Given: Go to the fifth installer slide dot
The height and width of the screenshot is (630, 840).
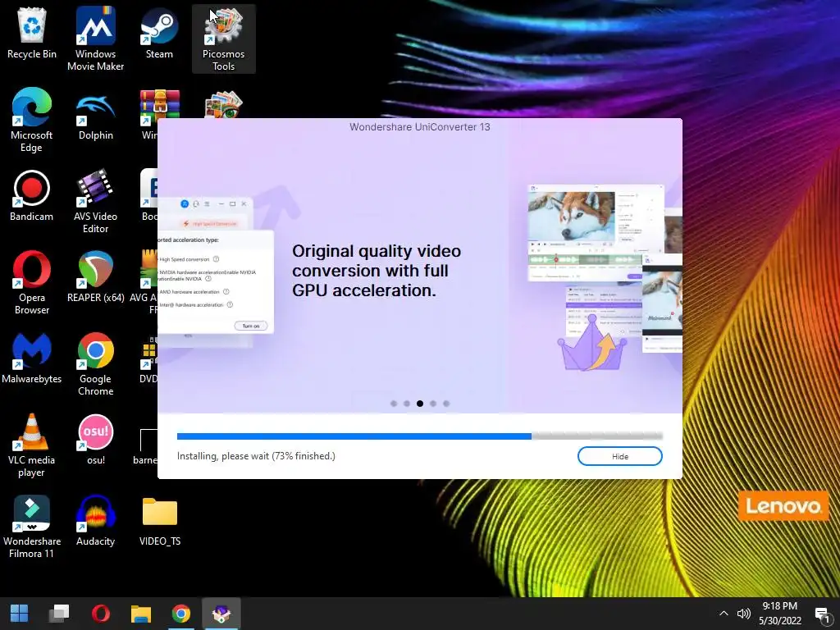Looking at the screenshot, I should [x=446, y=404].
